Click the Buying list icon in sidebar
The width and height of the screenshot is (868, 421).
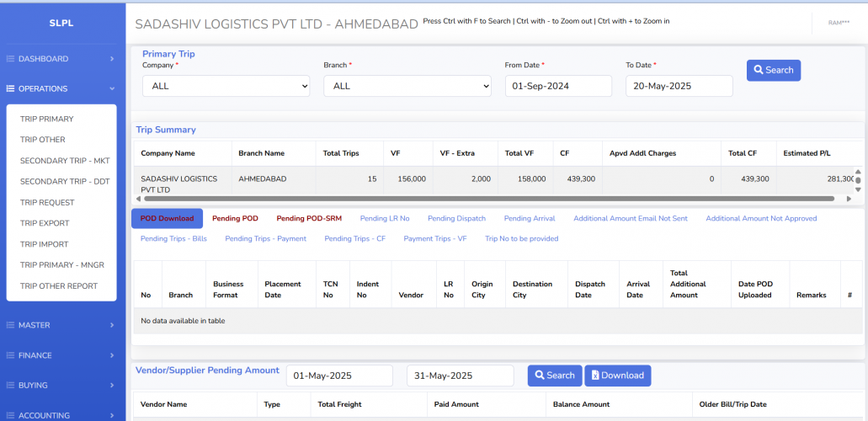coord(10,385)
